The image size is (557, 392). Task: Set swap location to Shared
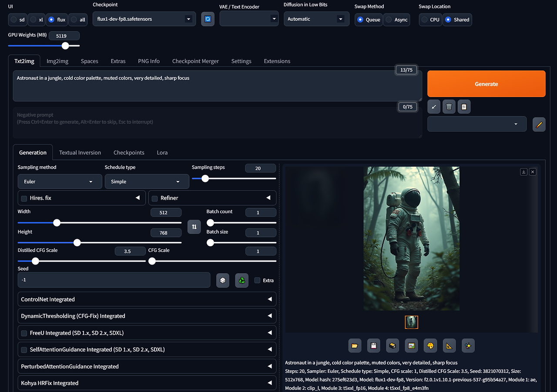tap(457, 20)
